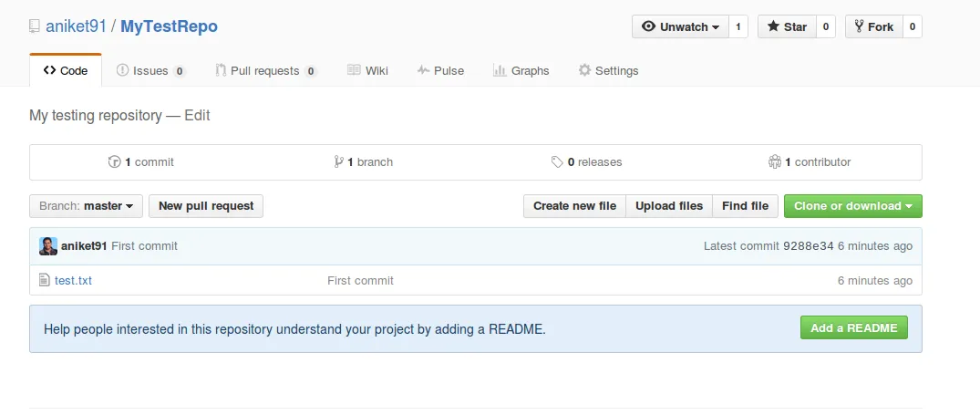Screen dimensions: 980x415
Task: Expand the Clone or download menu
Action: click(x=852, y=206)
